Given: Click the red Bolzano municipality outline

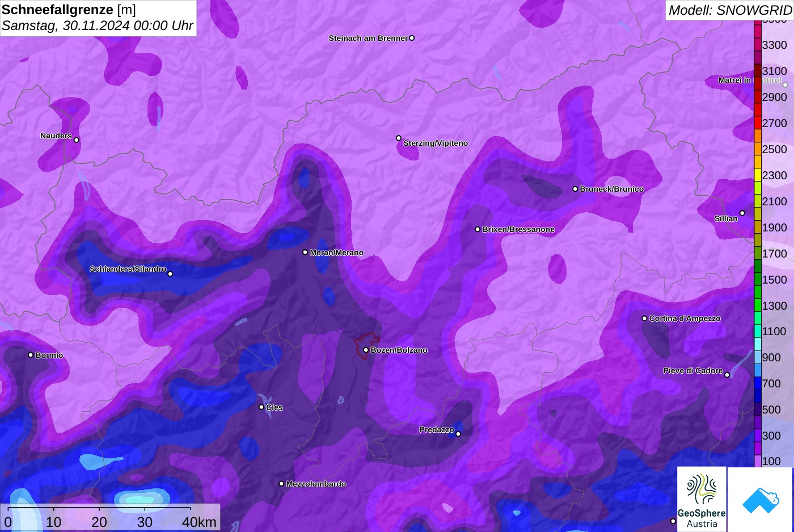Looking at the screenshot, I should 366,345.
